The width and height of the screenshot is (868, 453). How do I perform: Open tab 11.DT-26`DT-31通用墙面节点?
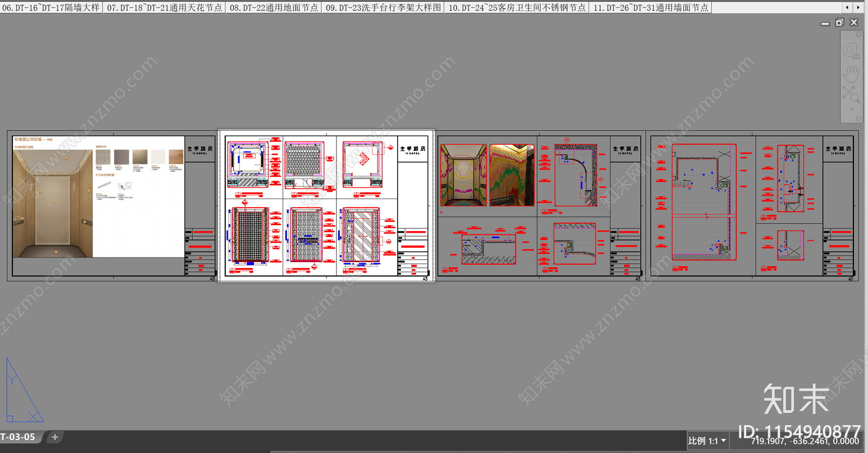tap(650, 8)
